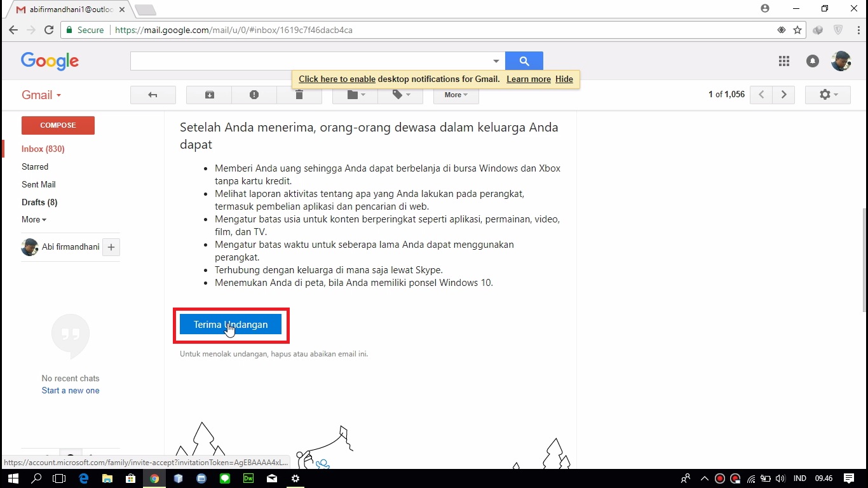
Task: Click the Secure site info label
Action: (x=85, y=30)
